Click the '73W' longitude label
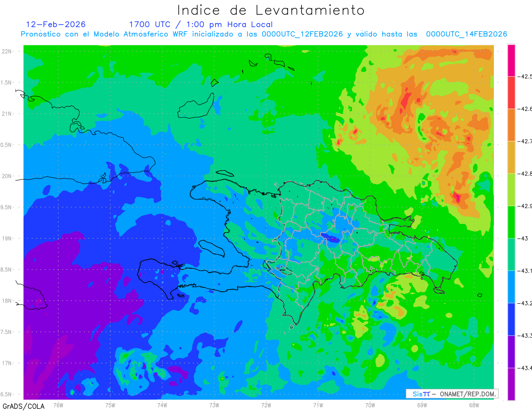The width and height of the screenshot is (532, 411). [x=214, y=405]
